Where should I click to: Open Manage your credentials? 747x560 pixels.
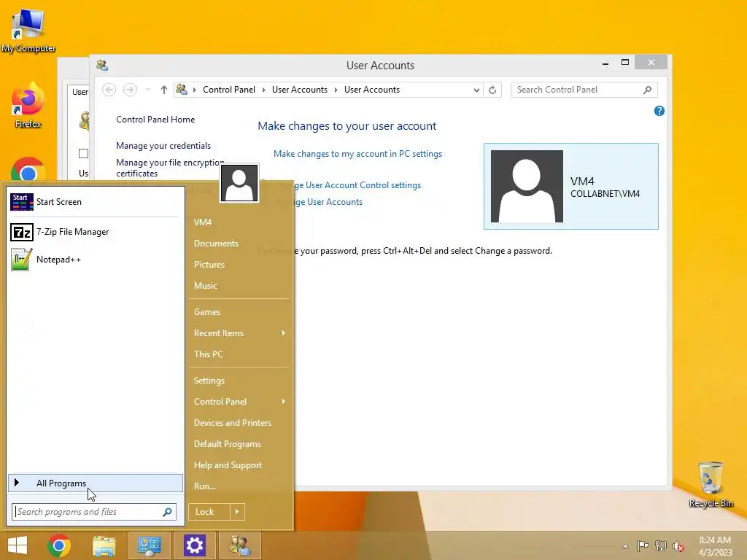[x=163, y=146]
